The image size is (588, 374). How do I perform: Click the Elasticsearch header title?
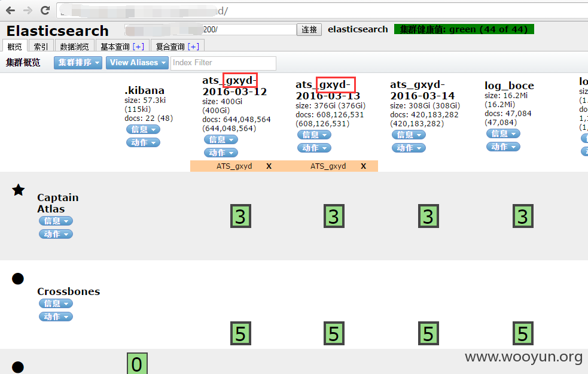click(x=57, y=31)
